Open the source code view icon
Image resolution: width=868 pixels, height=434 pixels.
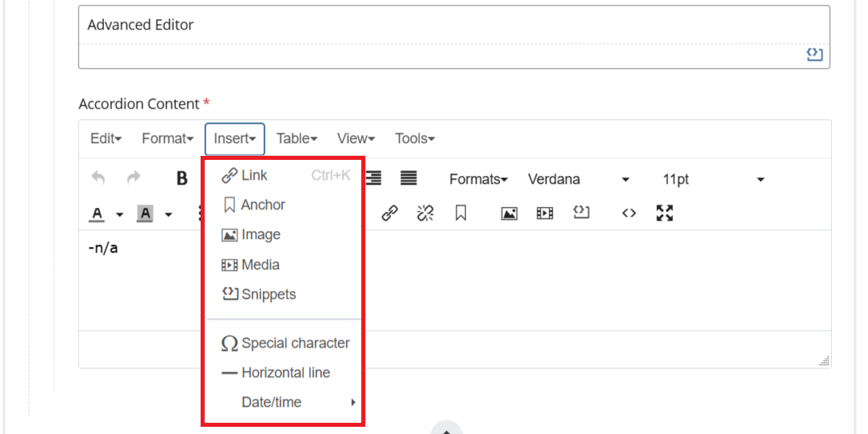click(629, 213)
